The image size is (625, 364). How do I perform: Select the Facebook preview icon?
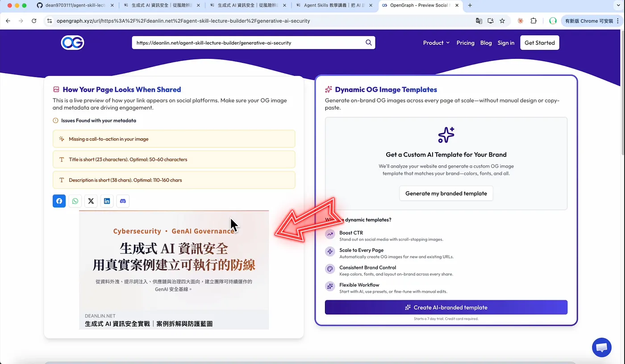(x=59, y=201)
